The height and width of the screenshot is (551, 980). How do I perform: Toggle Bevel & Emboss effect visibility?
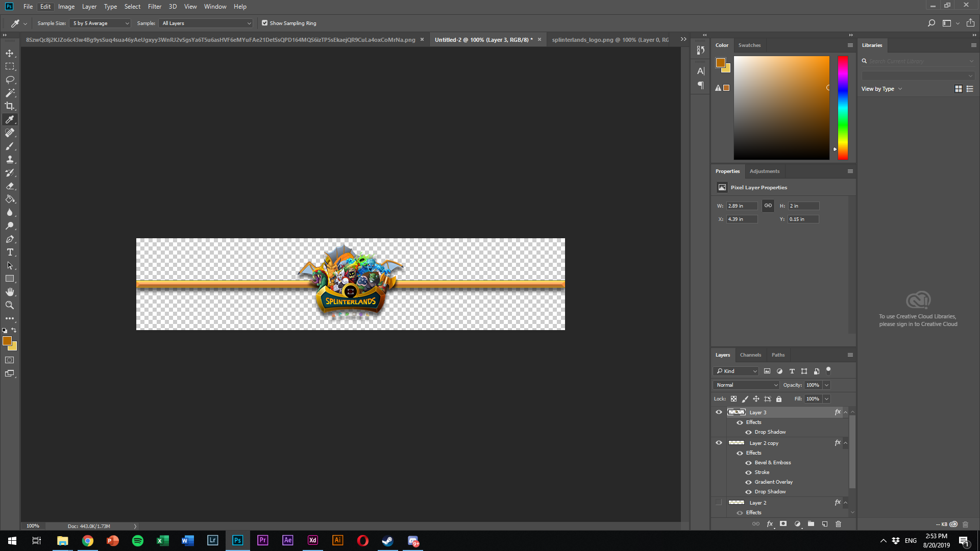(x=748, y=463)
